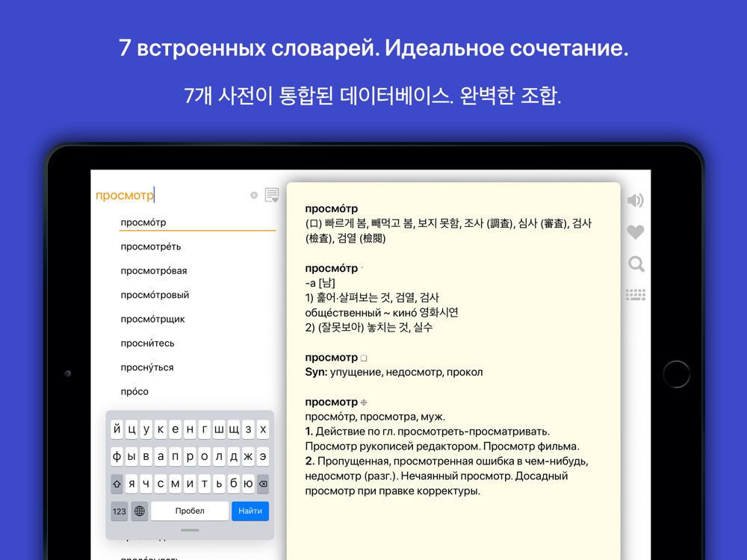
Task: Tap the н key on keyboard
Action: 190,429
